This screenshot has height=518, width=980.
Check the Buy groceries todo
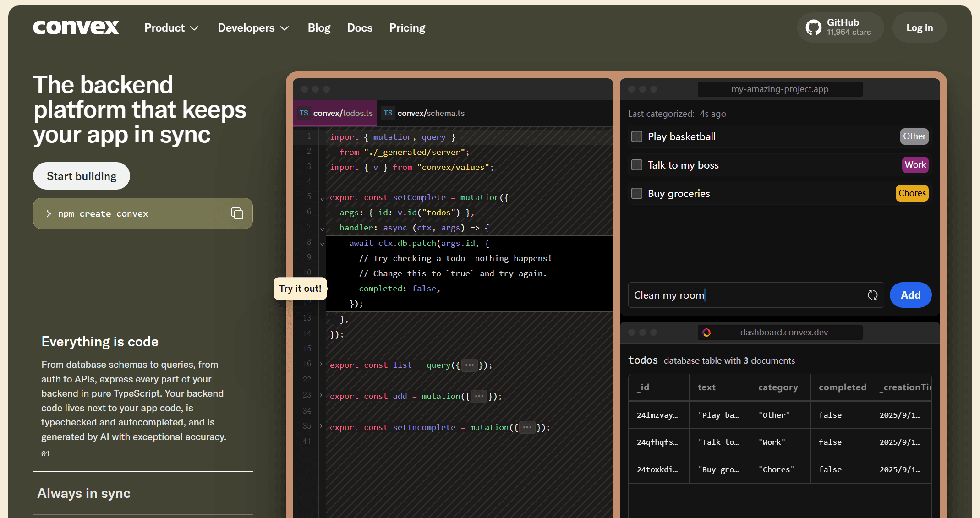pyautogui.click(x=637, y=193)
